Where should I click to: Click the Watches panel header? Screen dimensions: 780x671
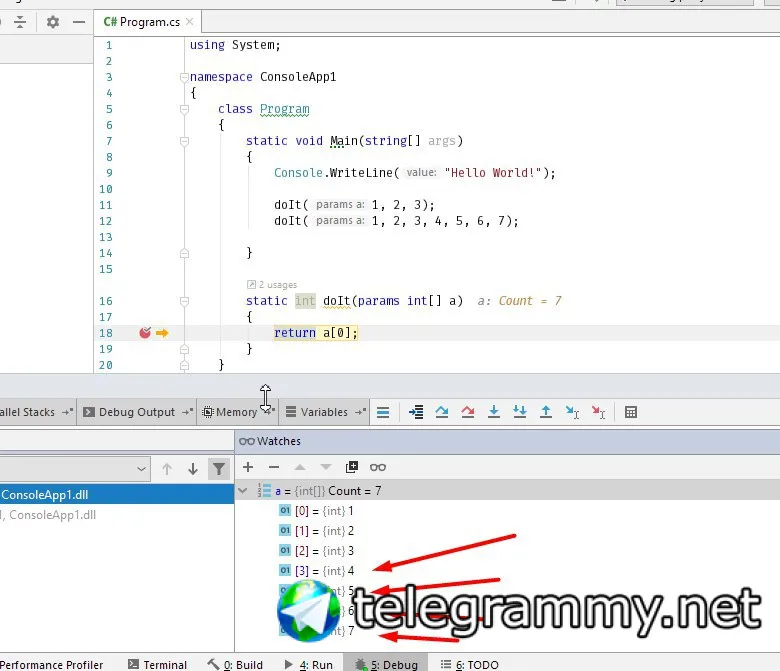[x=507, y=441]
